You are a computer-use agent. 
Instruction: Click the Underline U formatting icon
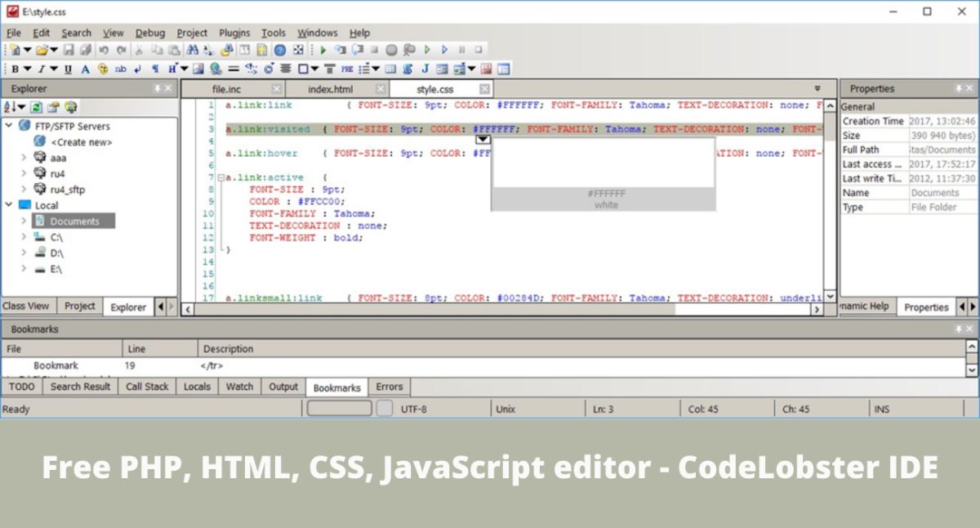(68, 69)
